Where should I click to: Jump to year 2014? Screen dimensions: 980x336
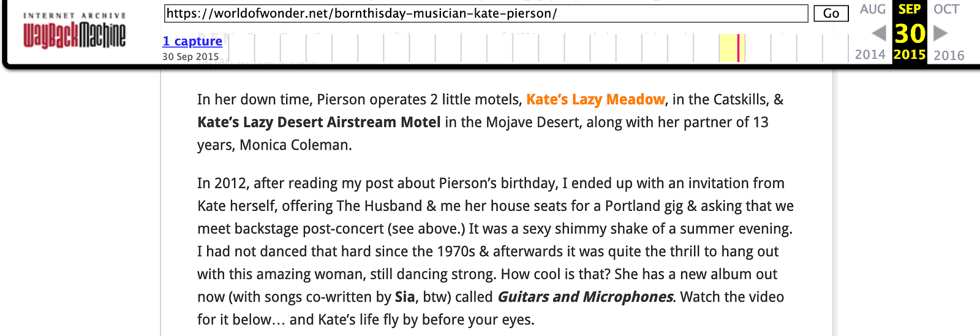click(870, 55)
